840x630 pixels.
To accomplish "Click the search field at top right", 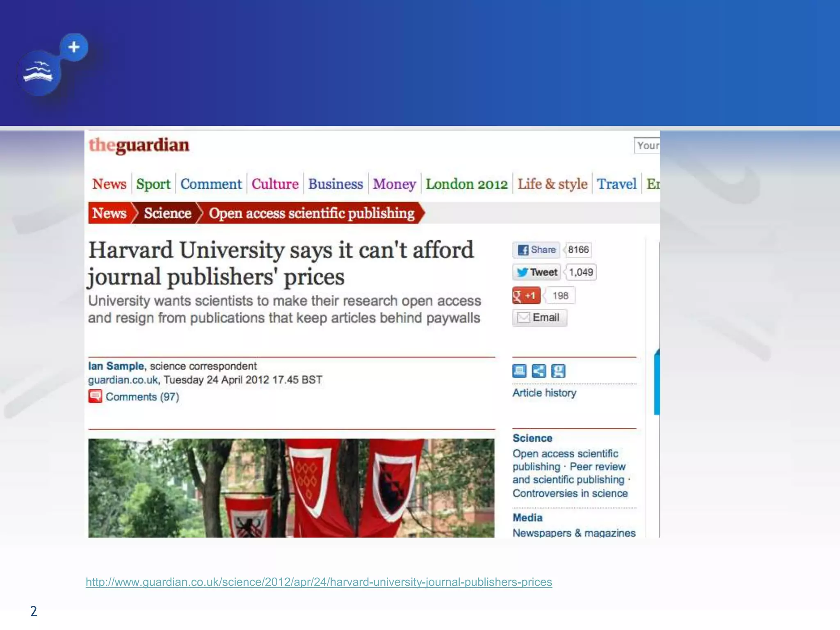I will (647, 146).
